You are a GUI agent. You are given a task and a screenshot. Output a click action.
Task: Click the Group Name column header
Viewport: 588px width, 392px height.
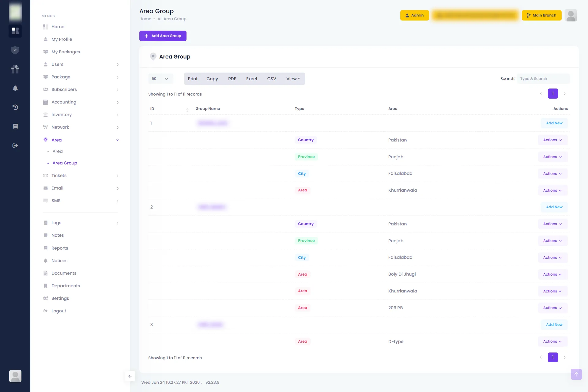click(208, 109)
